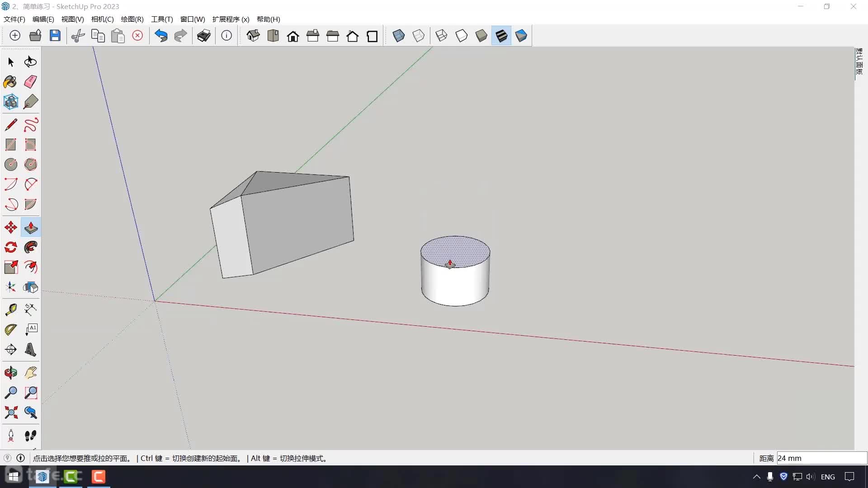Select the Rectangle tool
Image resolution: width=868 pixels, height=488 pixels.
pyautogui.click(x=11, y=145)
